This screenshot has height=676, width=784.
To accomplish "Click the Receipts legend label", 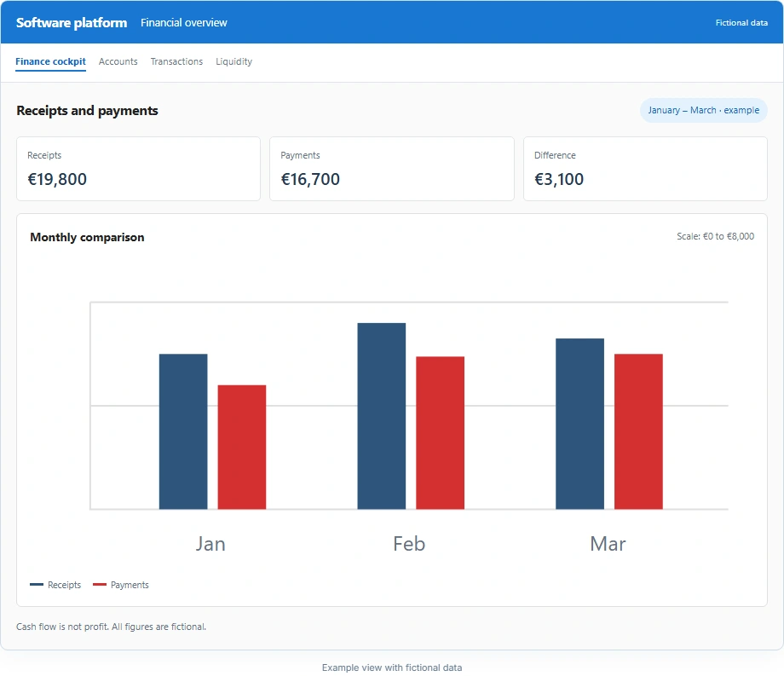I will (64, 585).
